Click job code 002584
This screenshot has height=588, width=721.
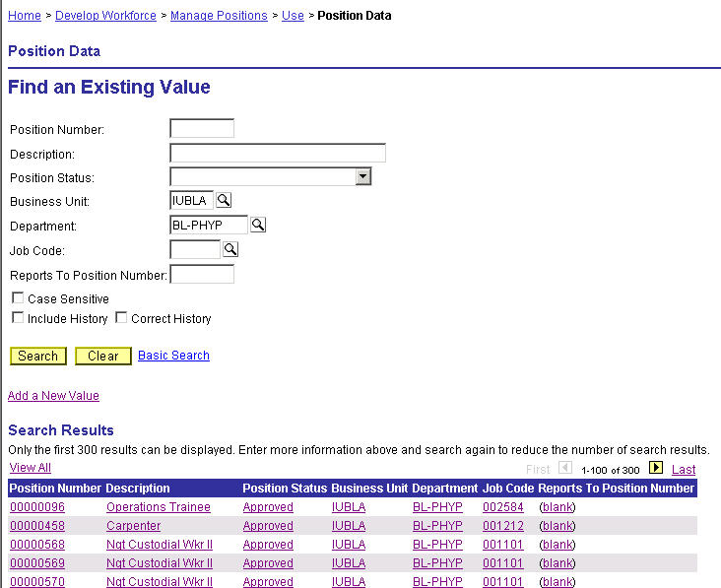(x=503, y=507)
